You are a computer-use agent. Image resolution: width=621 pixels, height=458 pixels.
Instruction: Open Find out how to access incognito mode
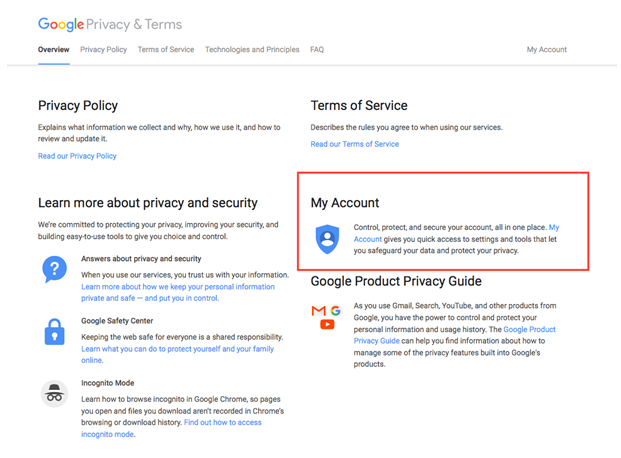[x=171, y=428]
